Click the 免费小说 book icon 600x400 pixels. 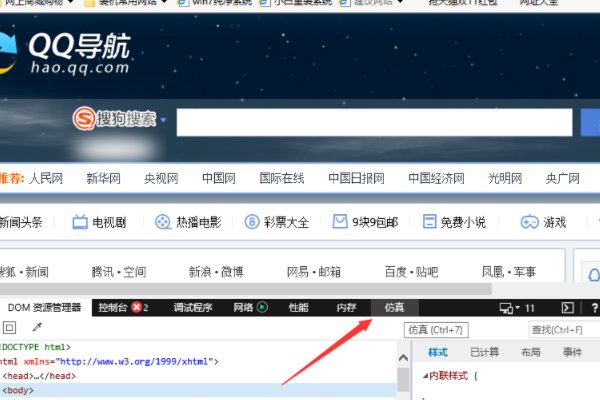pyautogui.click(x=429, y=222)
